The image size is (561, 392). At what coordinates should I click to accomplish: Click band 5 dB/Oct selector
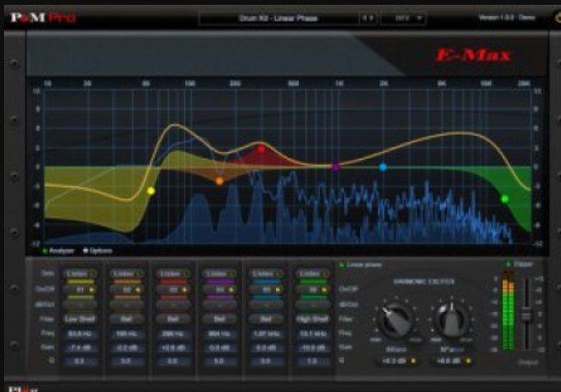[x=266, y=305]
